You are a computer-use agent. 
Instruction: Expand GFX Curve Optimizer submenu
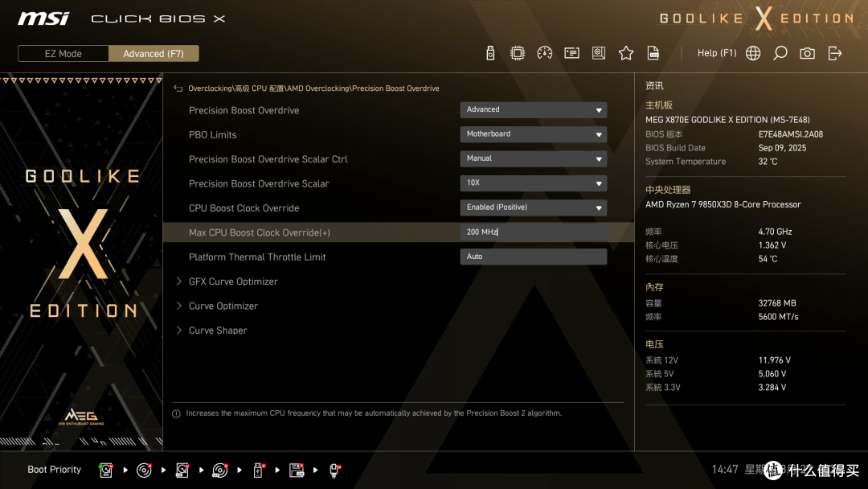pos(233,281)
